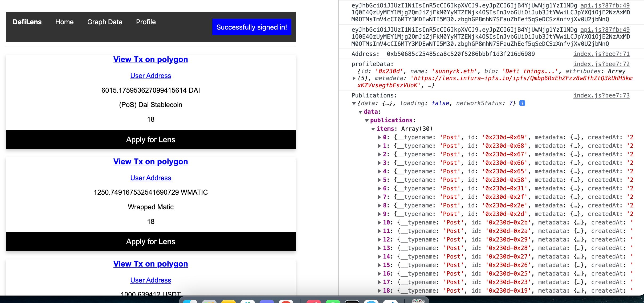
Task: Expand items entry 6 with id 0x230d-0x31
Action: click(380, 189)
